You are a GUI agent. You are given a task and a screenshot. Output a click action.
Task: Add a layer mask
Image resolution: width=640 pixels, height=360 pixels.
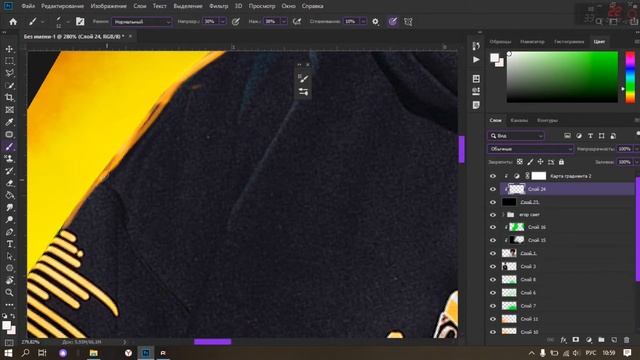point(576,340)
